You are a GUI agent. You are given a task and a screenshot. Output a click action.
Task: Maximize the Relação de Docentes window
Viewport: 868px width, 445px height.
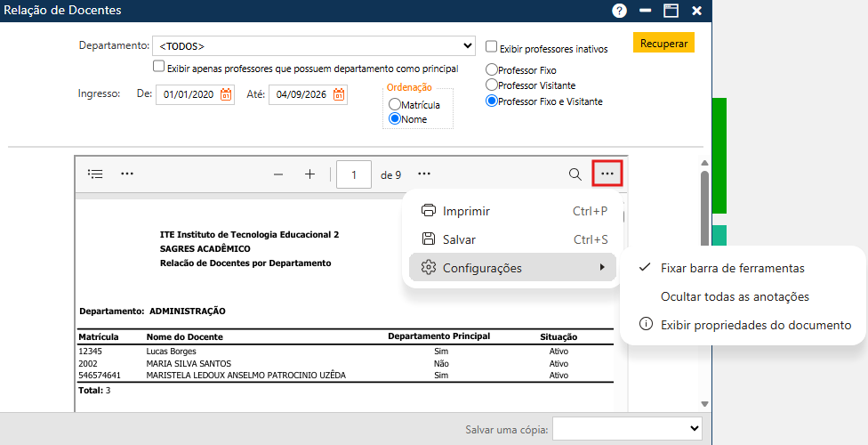point(671,11)
